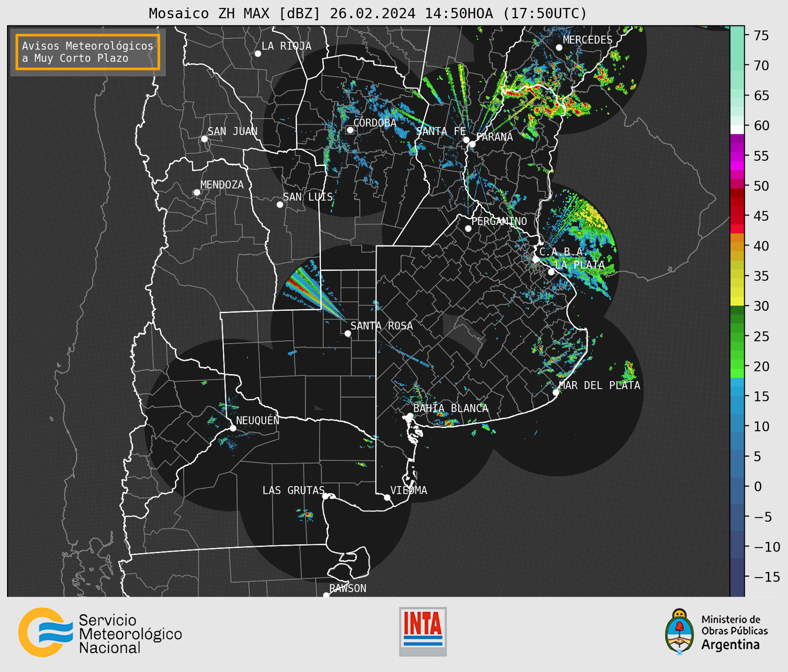Click the Bahía Blanca city marker

point(410,416)
